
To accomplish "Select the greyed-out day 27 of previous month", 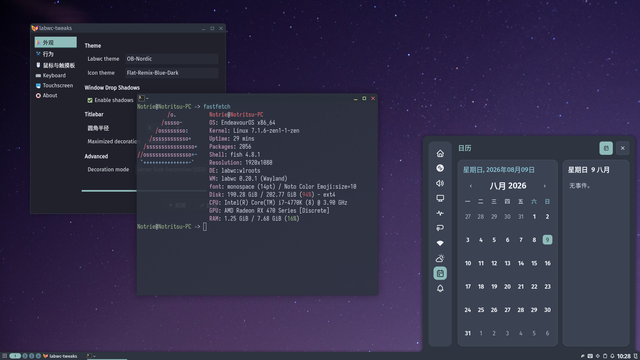I will pyautogui.click(x=468, y=217).
